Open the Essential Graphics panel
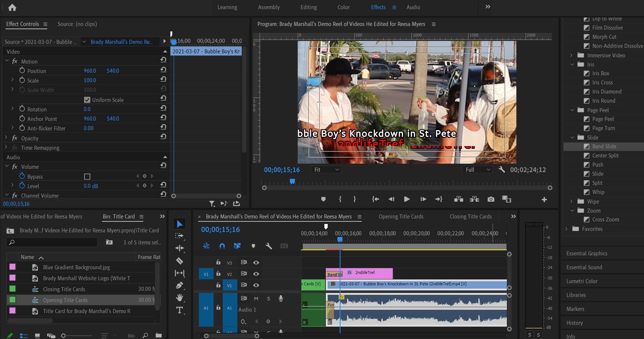The image size is (644, 339). [x=587, y=254]
